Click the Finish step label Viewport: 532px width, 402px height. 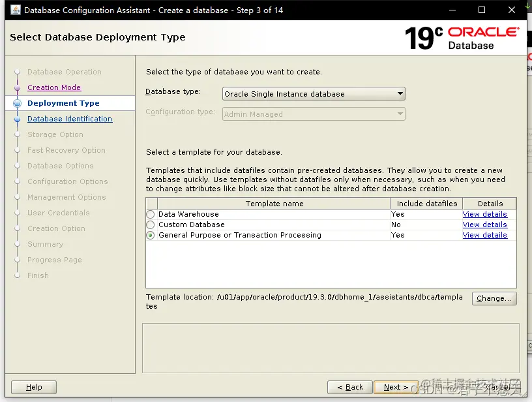tap(38, 275)
